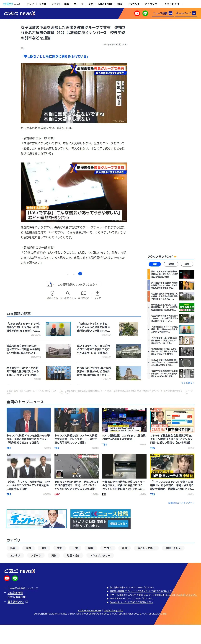
Task: Select the コロナ category pill
Action: pos(108,548)
